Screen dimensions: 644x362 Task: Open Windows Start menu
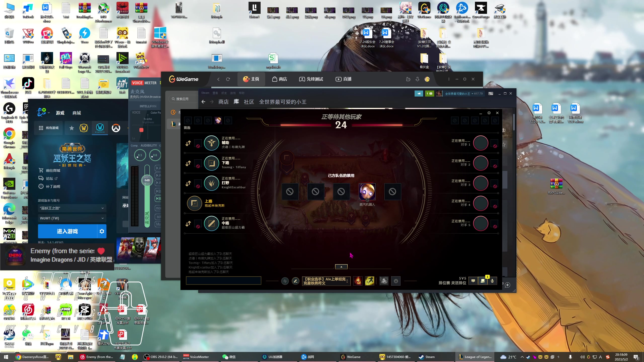(6, 357)
